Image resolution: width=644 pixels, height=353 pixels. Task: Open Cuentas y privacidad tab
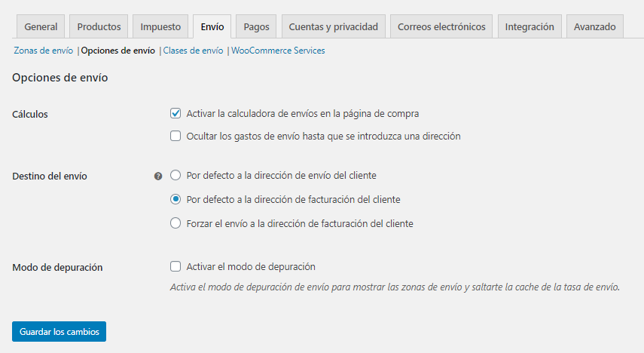click(x=333, y=26)
